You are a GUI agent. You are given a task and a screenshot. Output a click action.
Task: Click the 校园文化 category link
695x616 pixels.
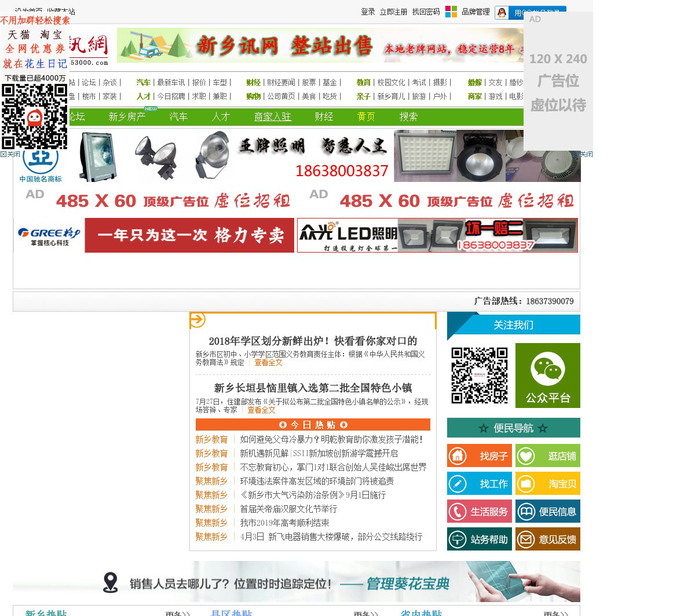[391, 82]
